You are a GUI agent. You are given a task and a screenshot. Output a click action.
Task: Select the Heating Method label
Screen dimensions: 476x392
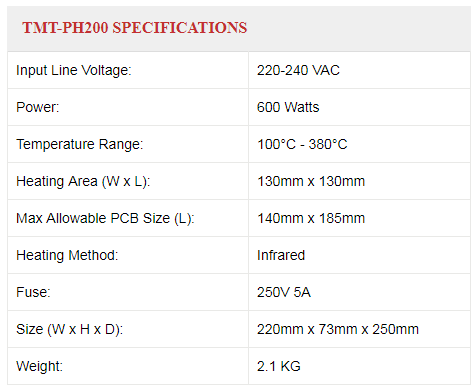67,256
